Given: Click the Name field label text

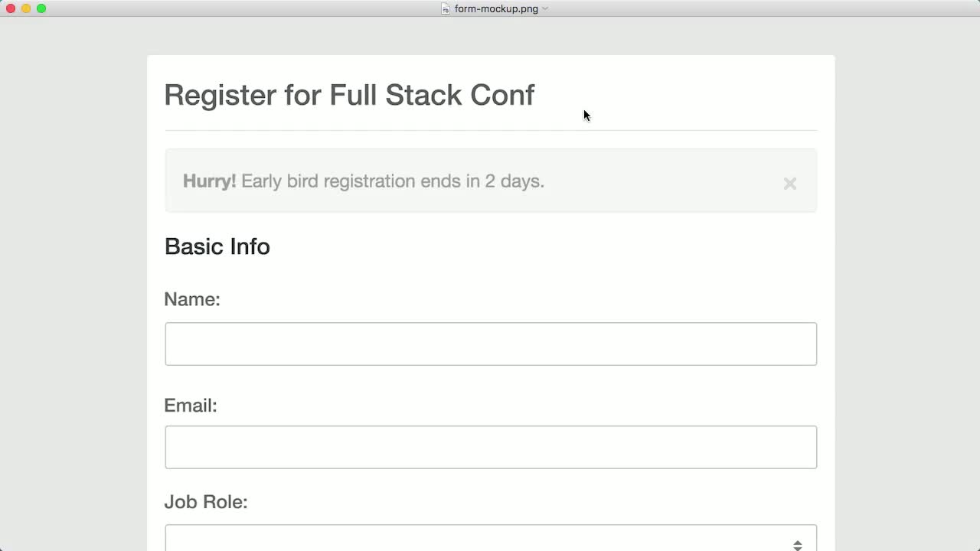Looking at the screenshot, I should [x=192, y=299].
